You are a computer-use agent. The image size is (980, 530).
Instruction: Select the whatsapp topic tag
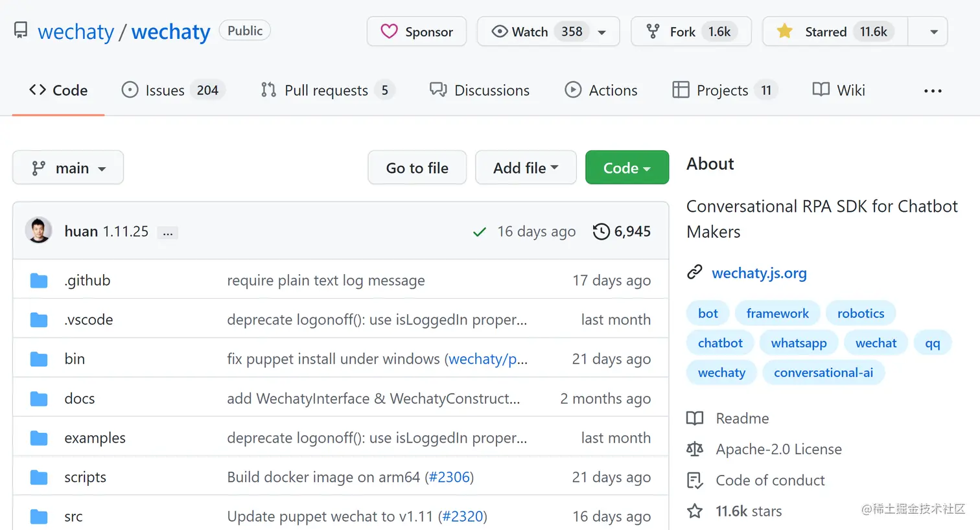pyautogui.click(x=799, y=343)
